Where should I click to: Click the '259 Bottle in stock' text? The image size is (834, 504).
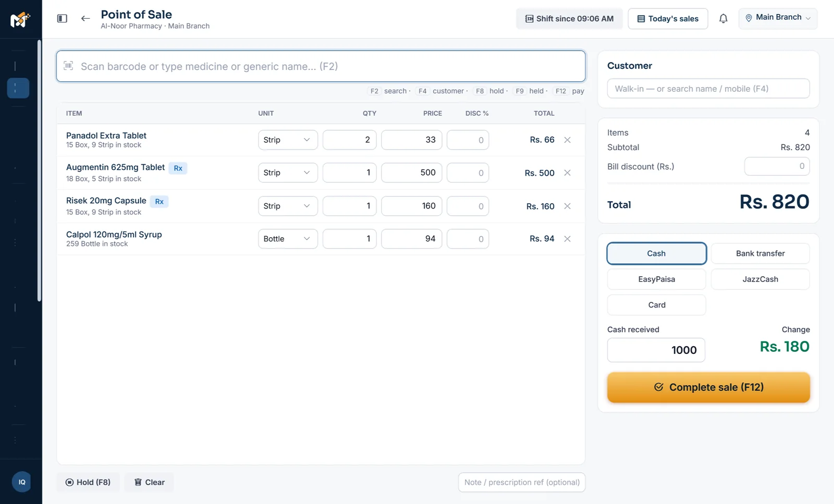[x=97, y=244]
